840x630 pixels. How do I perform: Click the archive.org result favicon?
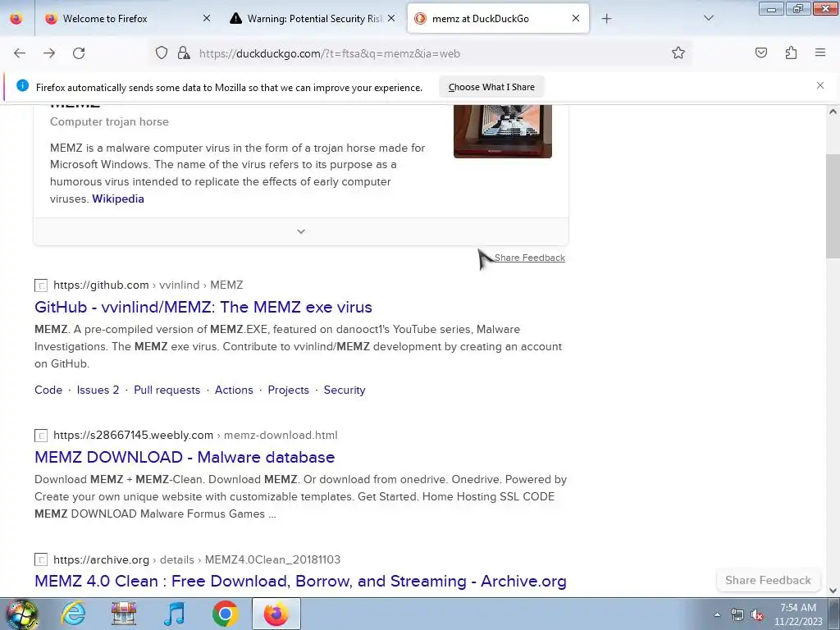click(41, 559)
